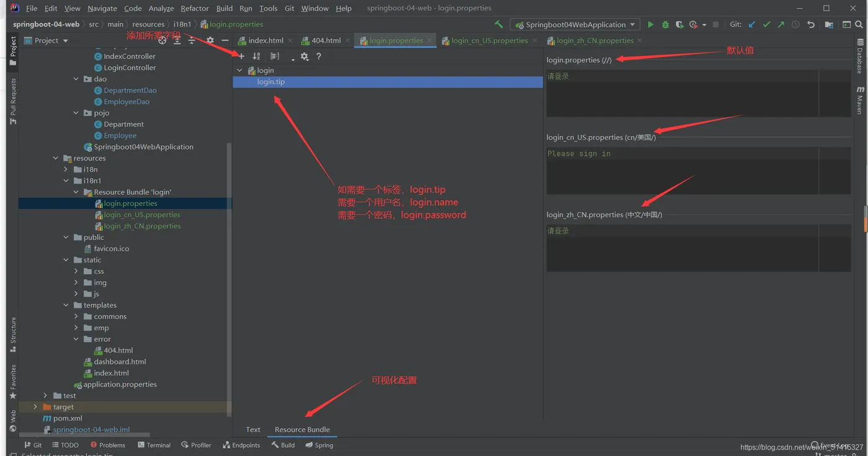Click the question mark help icon
Image resolution: width=868 pixels, height=456 pixels.
coord(319,56)
